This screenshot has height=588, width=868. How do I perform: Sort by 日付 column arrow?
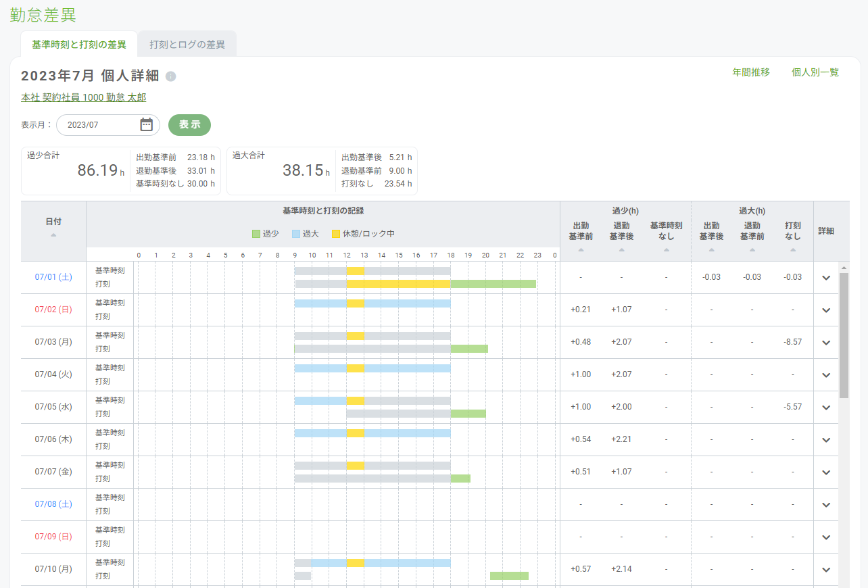click(53, 235)
